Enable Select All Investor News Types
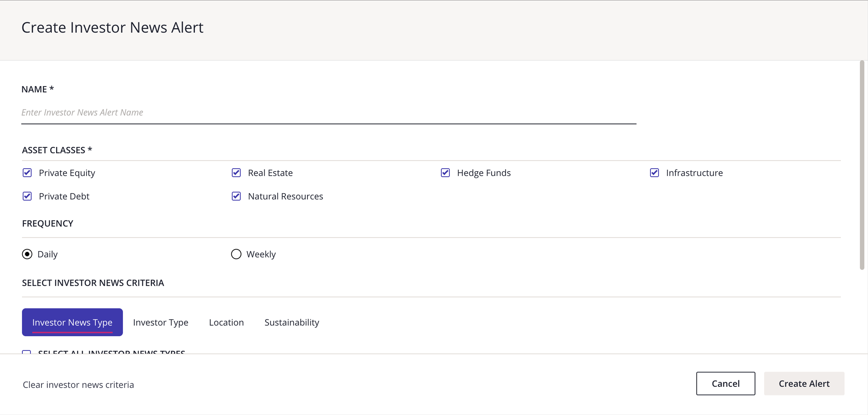The width and height of the screenshot is (868, 415). click(27, 353)
